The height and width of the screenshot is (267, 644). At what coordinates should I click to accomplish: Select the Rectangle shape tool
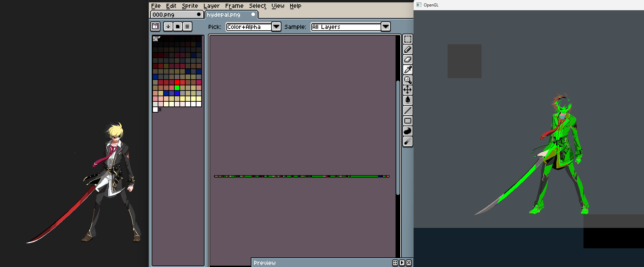pyautogui.click(x=408, y=121)
